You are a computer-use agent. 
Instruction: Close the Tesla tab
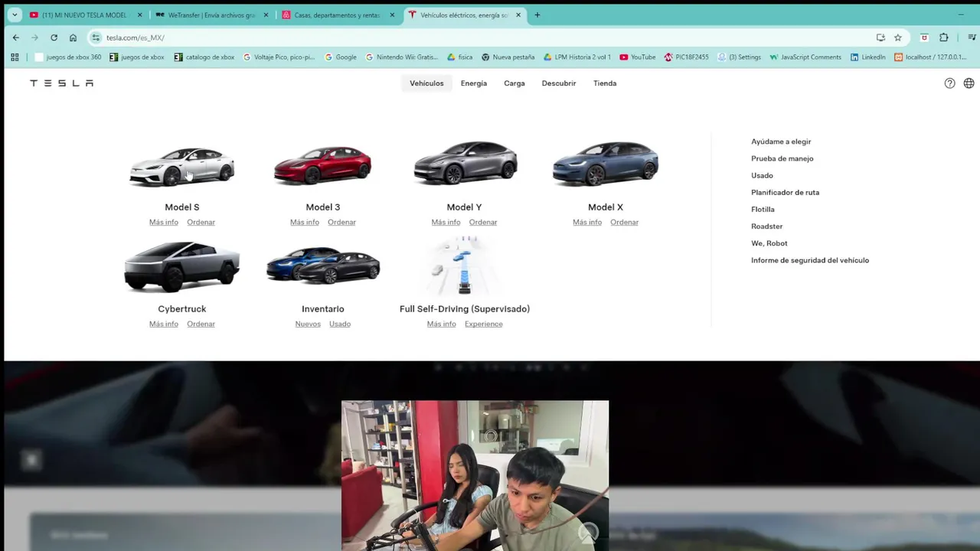(518, 15)
